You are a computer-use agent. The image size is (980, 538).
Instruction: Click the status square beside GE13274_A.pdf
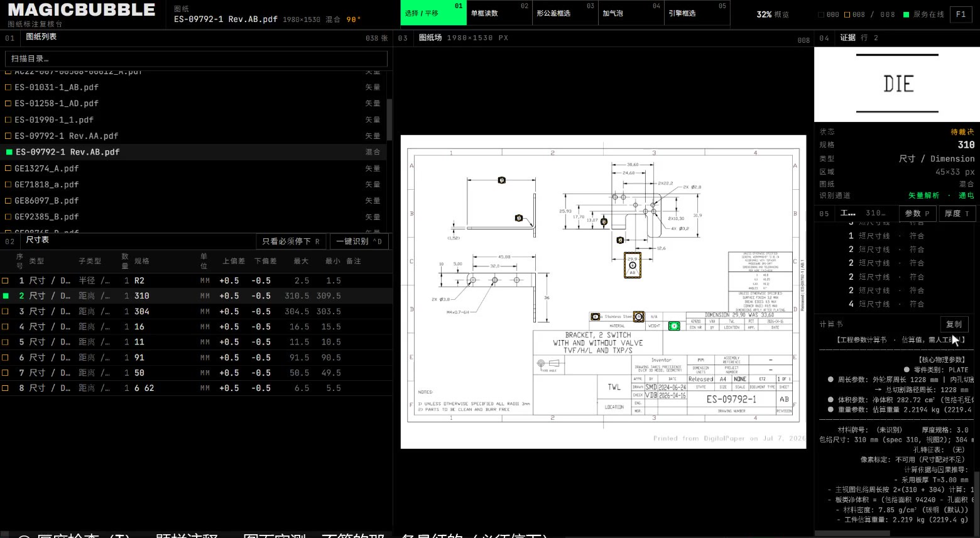[8, 168]
